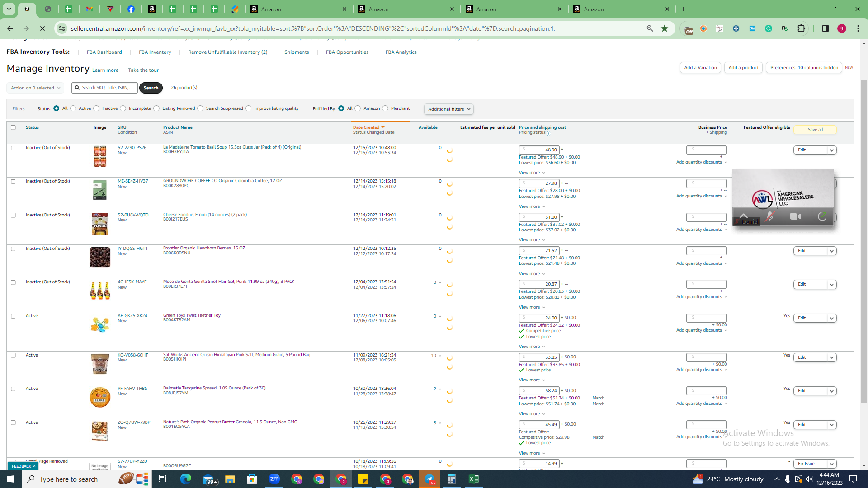868x488 pixels.
Task: Select Fulfilled By Amazon filter
Action: (x=358, y=108)
